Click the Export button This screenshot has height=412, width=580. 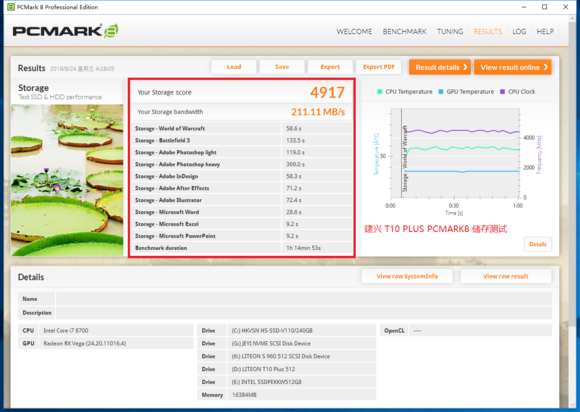coord(330,67)
